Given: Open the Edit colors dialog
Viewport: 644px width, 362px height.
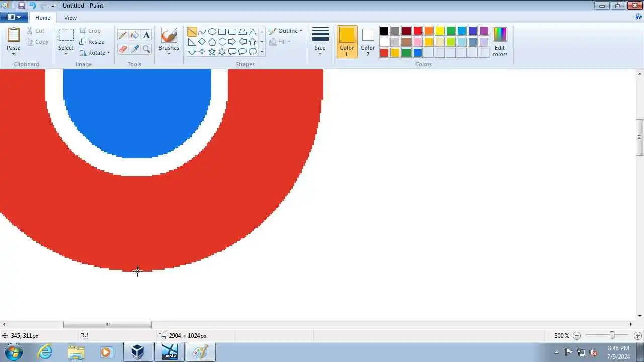Looking at the screenshot, I should point(500,42).
